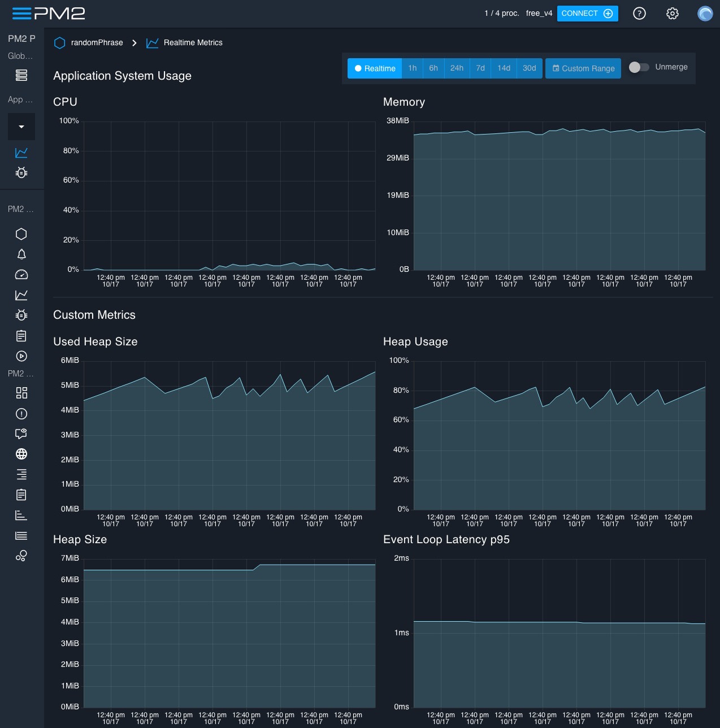Image resolution: width=720 pixels, height=728 pixels.
Task: Click the breadcrumb chevron after randomPhrase
Action: [x=135, y=43]
